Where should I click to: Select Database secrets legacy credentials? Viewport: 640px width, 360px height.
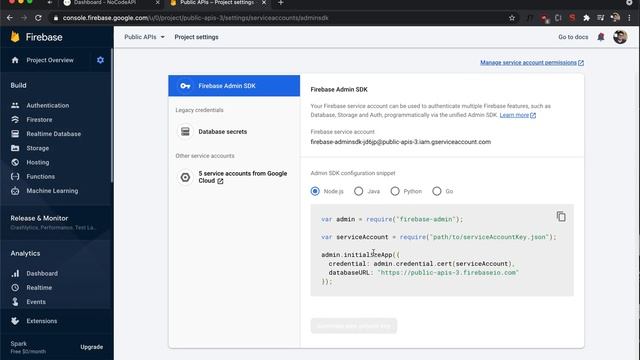coord(222,132)
